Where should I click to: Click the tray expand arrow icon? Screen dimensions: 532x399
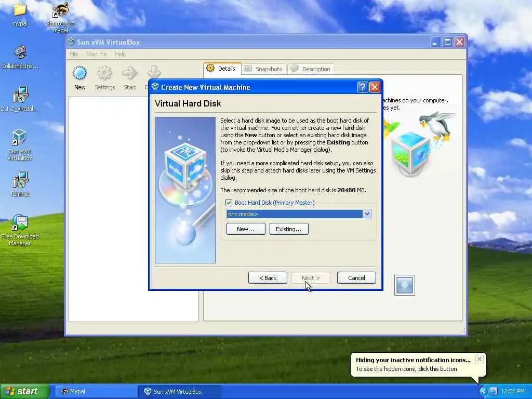[483, 391]
